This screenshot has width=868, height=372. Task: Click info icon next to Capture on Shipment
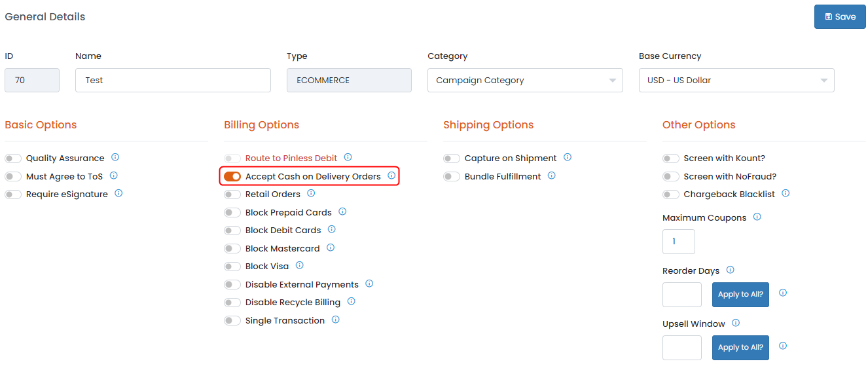click(x=568, y=158)
